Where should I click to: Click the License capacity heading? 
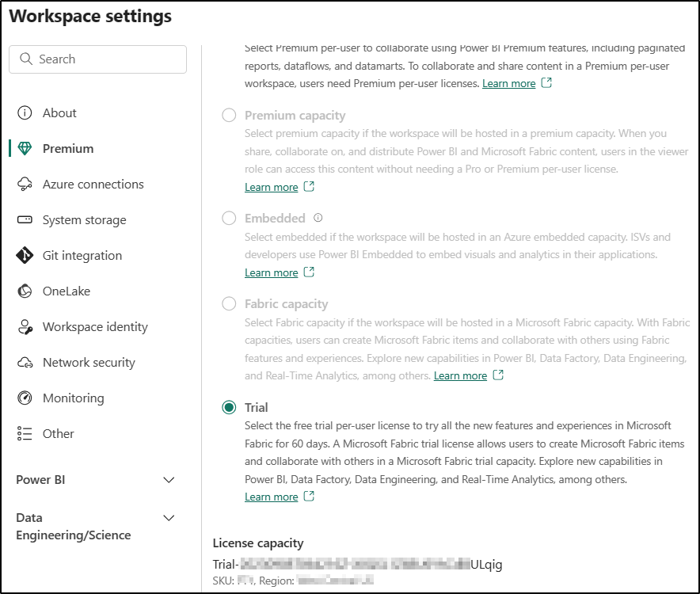click(x=258, y=543)
